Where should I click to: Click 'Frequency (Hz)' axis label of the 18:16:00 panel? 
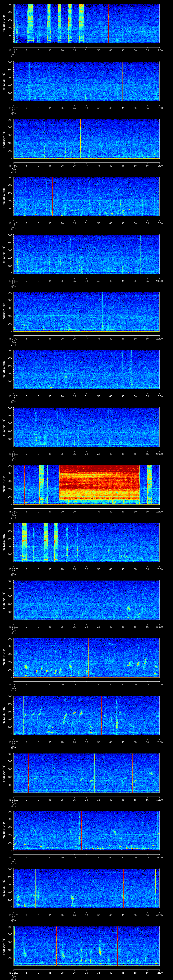(4, 24)
